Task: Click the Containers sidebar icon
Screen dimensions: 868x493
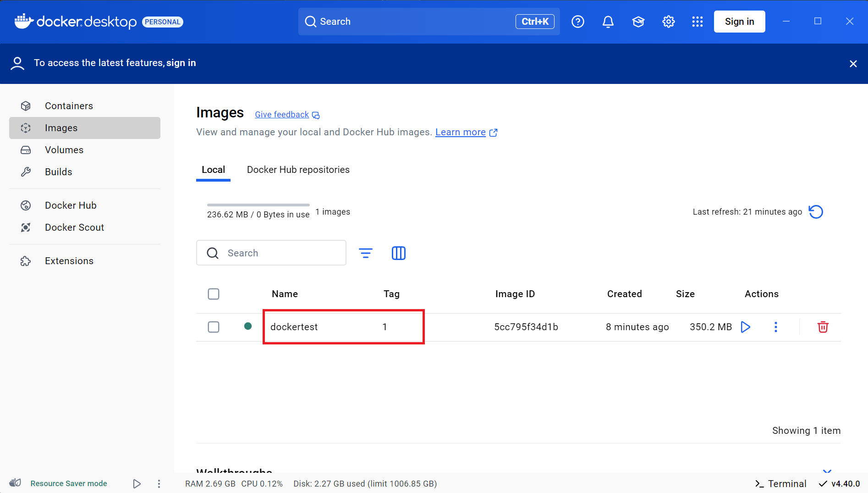Action: coord(26,106)
